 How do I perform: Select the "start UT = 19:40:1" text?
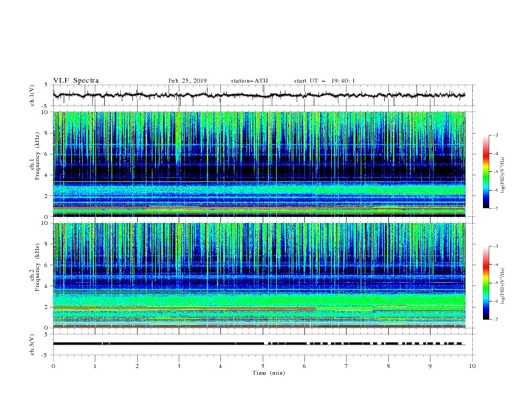pyautogui.click(x=324, y=81)
